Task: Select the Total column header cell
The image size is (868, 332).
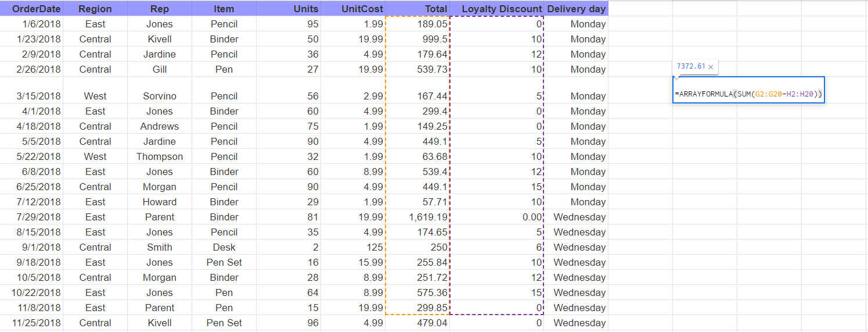Action: [417, 9]
